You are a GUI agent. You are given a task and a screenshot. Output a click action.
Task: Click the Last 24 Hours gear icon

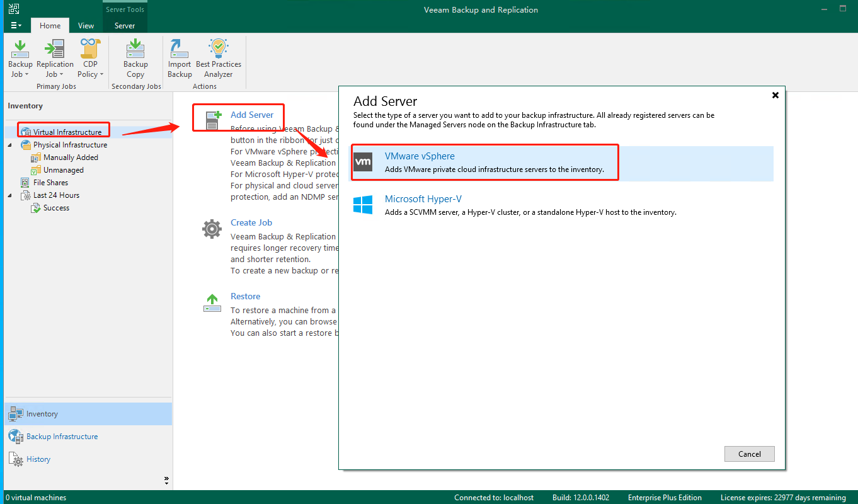click(25, 195)
